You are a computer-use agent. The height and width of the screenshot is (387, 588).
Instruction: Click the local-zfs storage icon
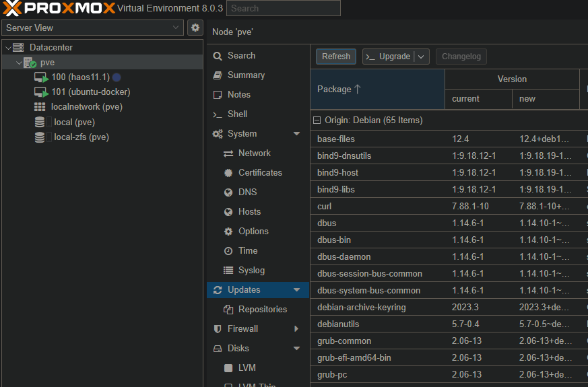click(x=40, y=137)
